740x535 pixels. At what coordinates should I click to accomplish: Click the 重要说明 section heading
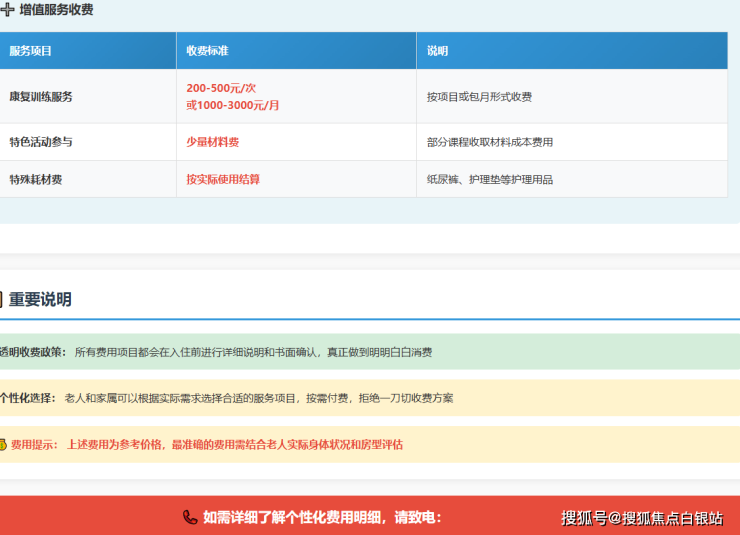[x=40, y=299]
